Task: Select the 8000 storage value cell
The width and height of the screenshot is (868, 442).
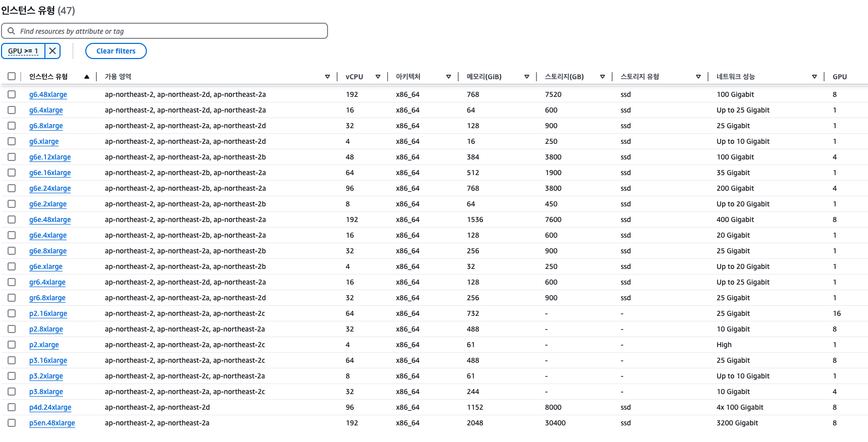Action: pyautogui.click(x=553, y=407)
